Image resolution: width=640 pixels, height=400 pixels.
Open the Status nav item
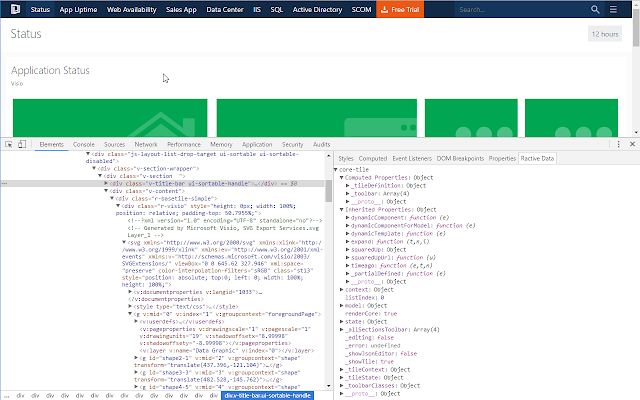point(40,9)
